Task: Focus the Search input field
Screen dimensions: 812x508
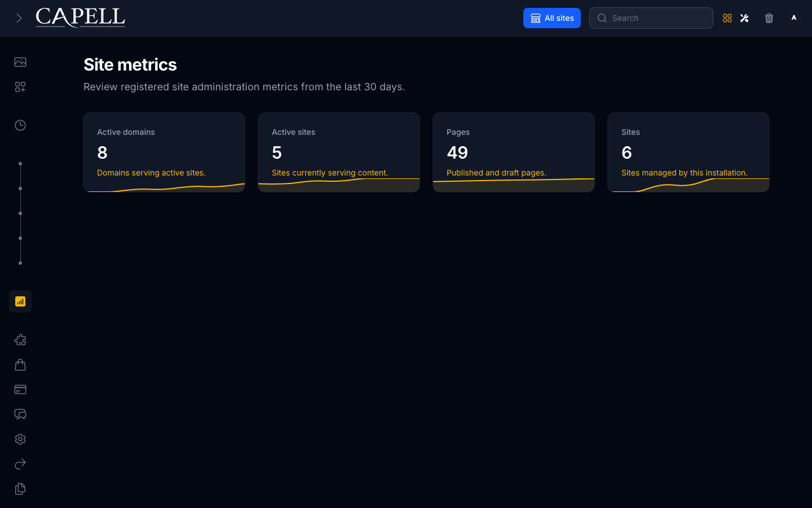Action: point(651,18)
